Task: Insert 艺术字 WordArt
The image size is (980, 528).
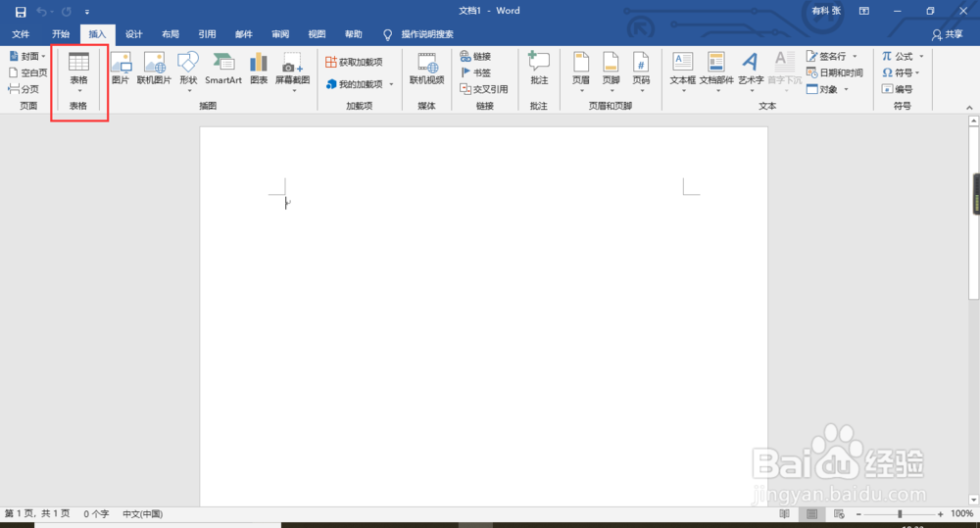Action: [751, 72]
